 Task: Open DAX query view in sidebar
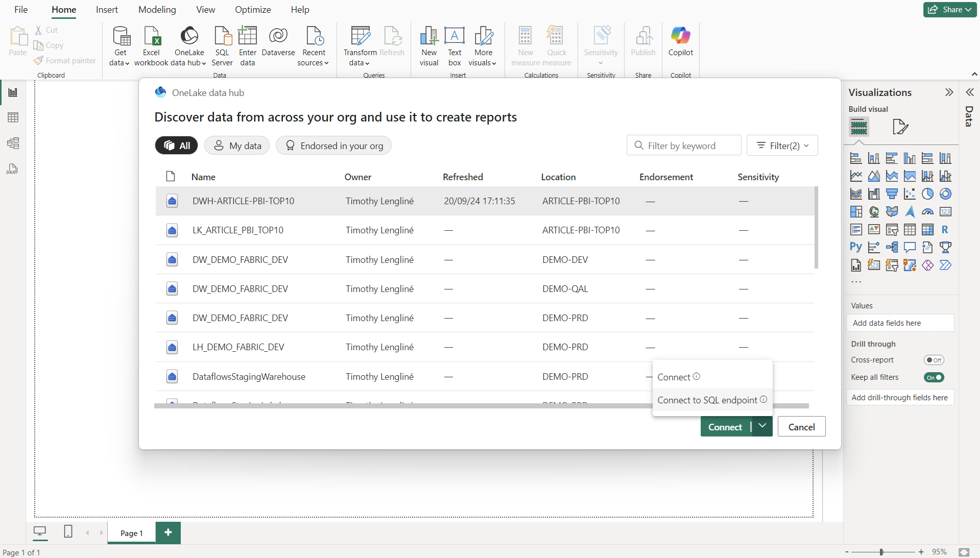click(13, 169)
